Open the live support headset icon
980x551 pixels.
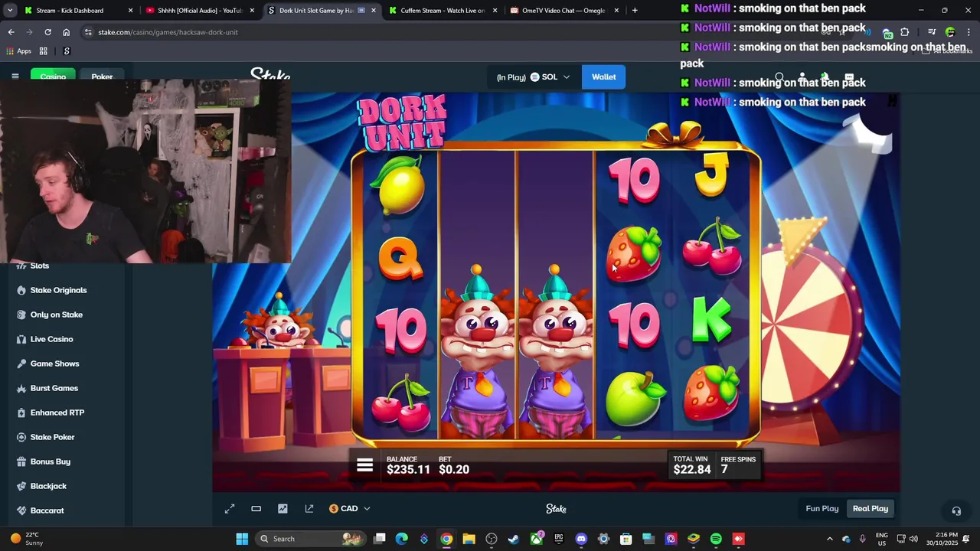pos(956,510)
